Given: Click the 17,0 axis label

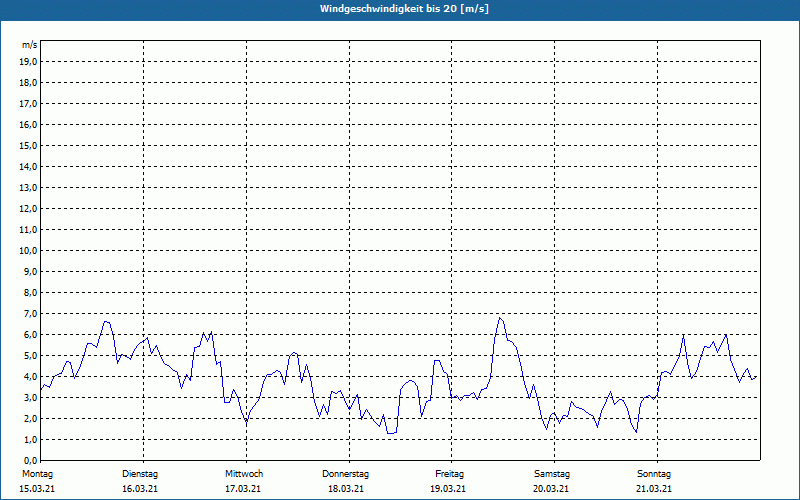Looking at the screenshot, I should coord(28,104).
